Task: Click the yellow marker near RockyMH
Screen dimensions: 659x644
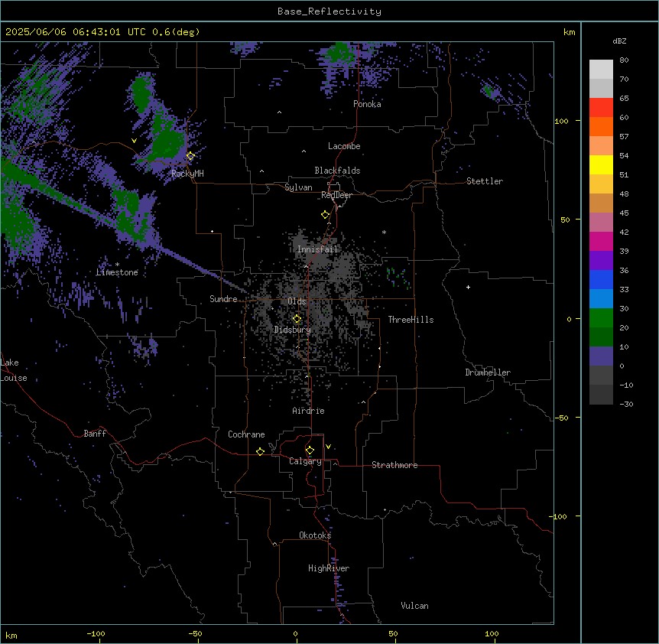Action: point(190,155)
